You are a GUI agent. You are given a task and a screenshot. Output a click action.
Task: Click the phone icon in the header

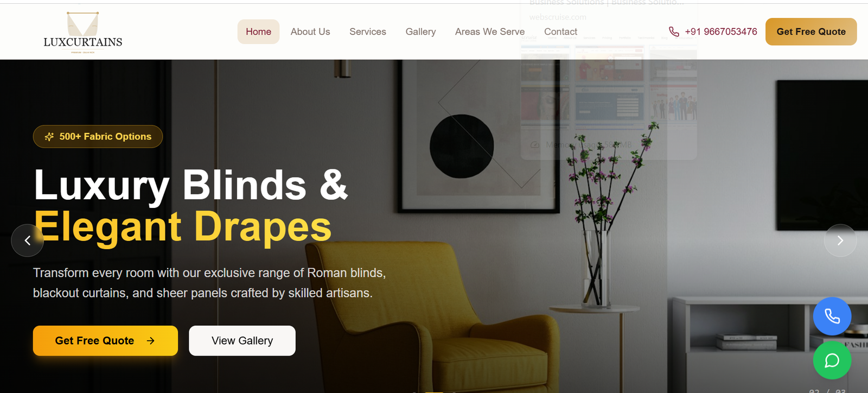coord(674,32)
